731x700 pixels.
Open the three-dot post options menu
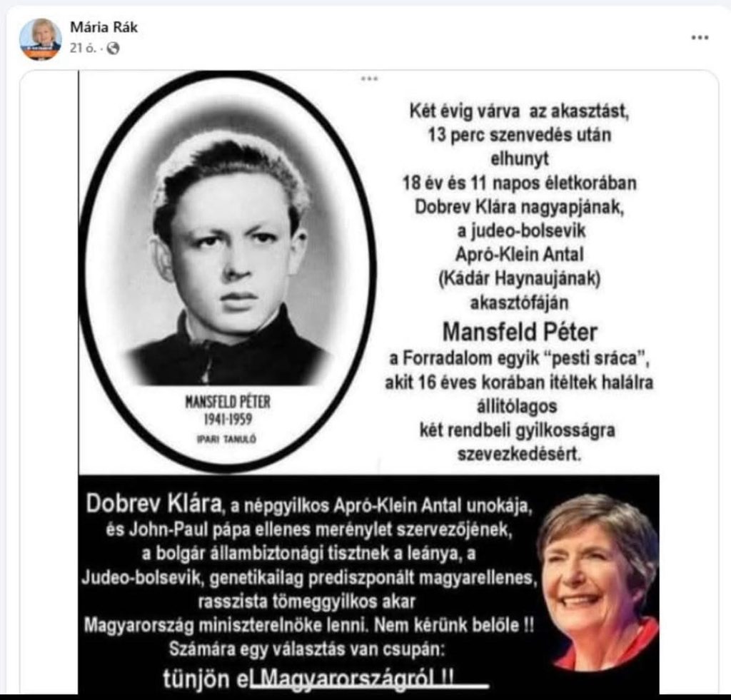pyautogui.click(x=700, y=38)
